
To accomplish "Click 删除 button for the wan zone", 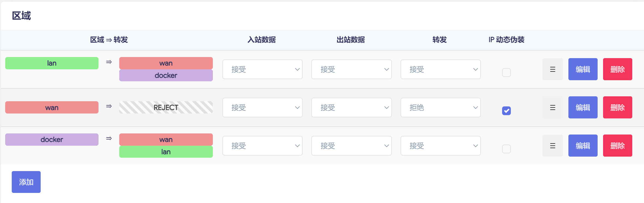I will click(x=618, y=108).
